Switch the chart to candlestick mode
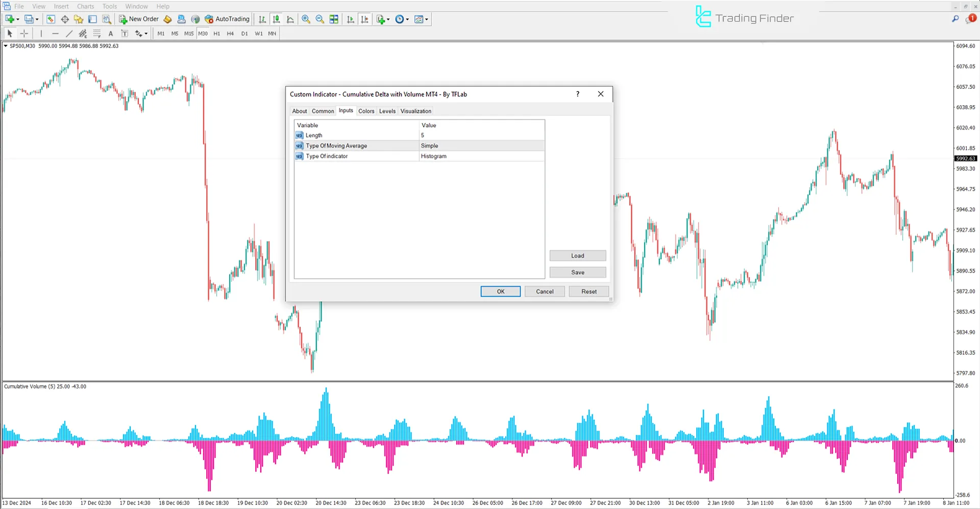980x509 pixels. [276, 19]
